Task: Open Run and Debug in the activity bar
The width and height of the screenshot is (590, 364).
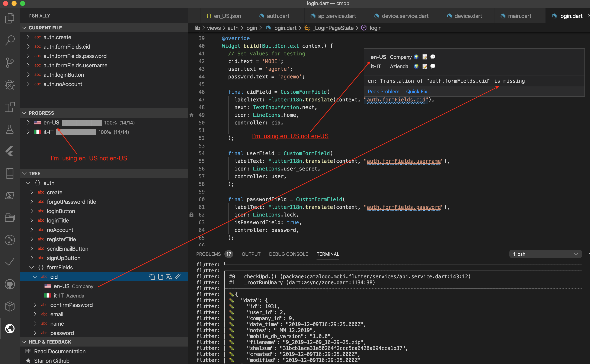Action: point(10,85)
